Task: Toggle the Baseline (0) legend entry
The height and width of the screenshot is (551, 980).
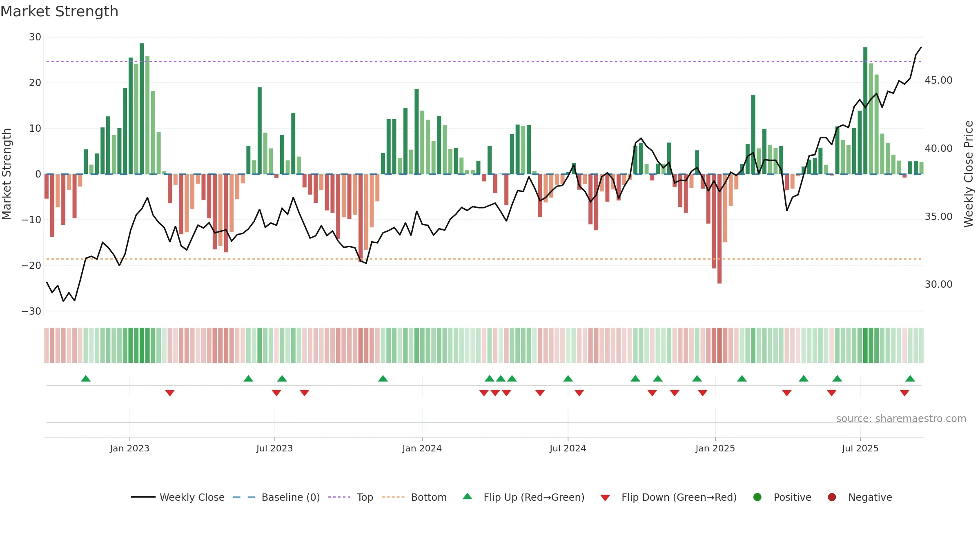Action: click(276, 497)
